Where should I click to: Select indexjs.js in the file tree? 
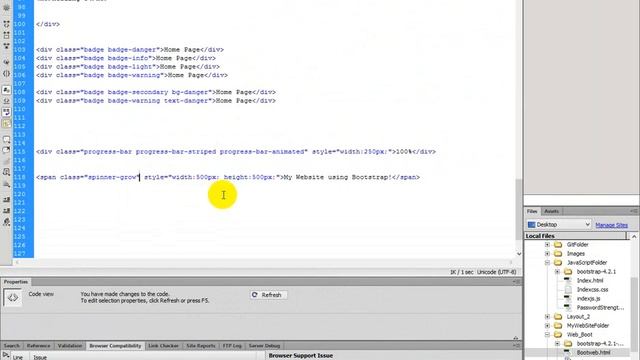[x=588, y=299]
